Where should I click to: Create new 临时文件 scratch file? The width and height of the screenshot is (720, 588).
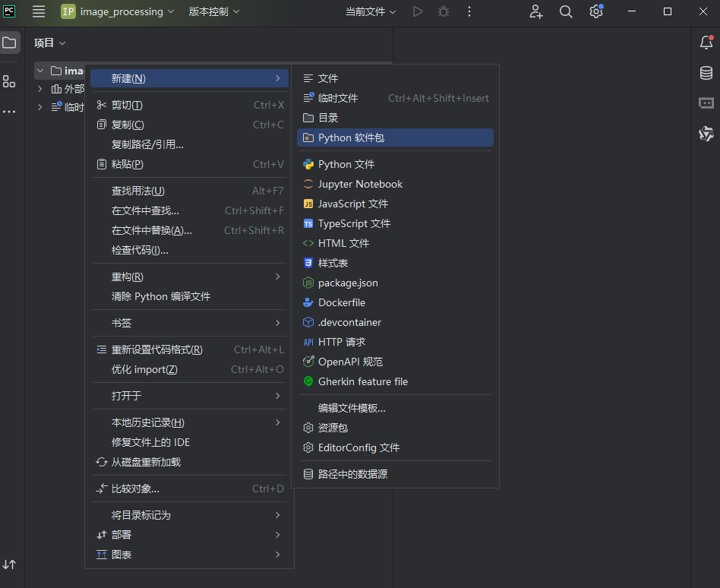396,98
